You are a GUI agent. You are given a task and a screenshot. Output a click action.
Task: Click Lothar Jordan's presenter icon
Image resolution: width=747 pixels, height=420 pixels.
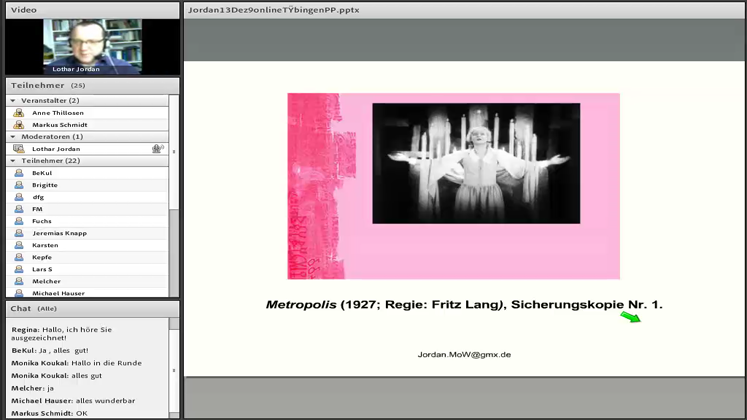coord(18,149)
